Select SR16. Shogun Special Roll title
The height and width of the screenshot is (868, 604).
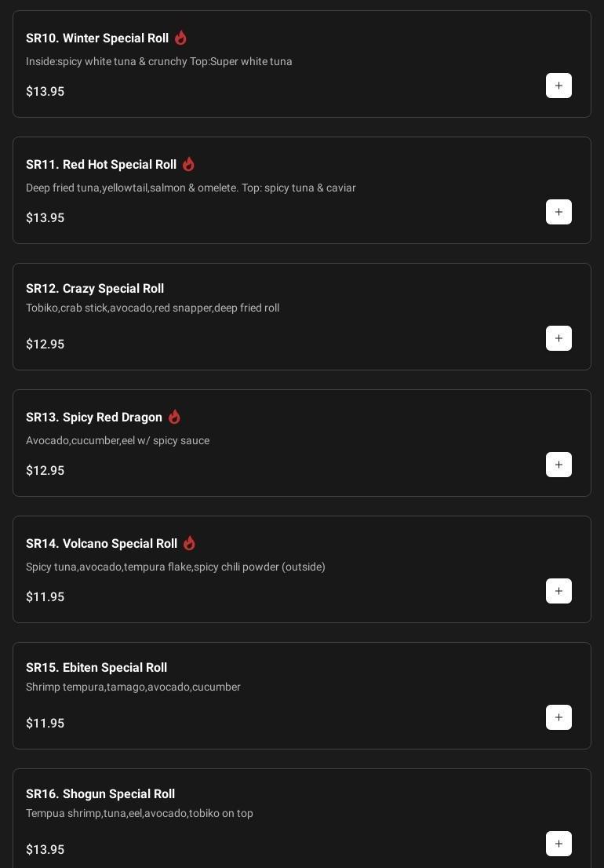100,794
